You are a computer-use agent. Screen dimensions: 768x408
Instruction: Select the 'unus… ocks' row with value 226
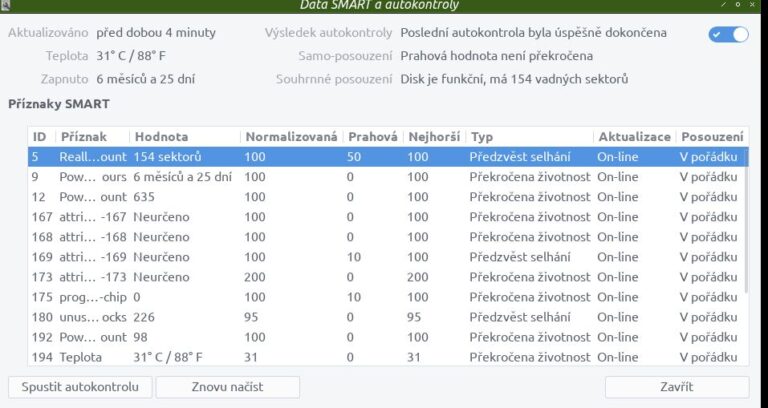(386, 317)
